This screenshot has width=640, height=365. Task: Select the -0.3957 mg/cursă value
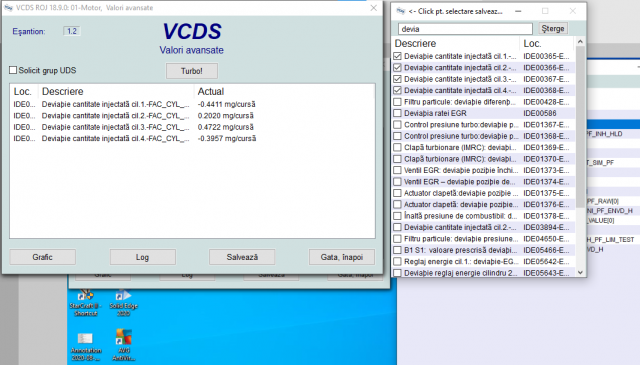tap(227, 139)
